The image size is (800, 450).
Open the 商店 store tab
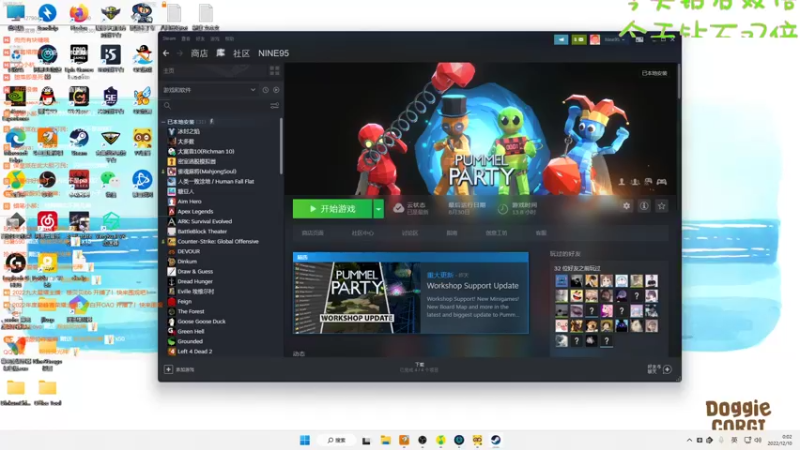(199, 53)
